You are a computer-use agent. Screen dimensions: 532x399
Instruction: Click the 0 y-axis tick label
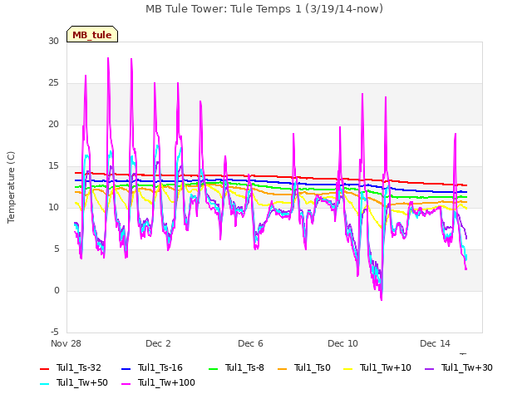pos(57,291)
